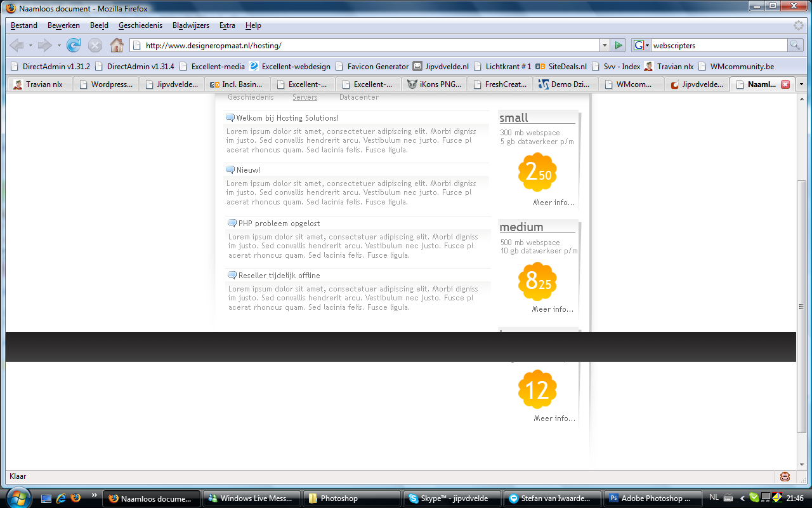Screen dimensions: 812x508
Task: Click speech bubble icon beside Reseller tijdelijk offline
Action: pyautogui.click(x=232, y=275)
